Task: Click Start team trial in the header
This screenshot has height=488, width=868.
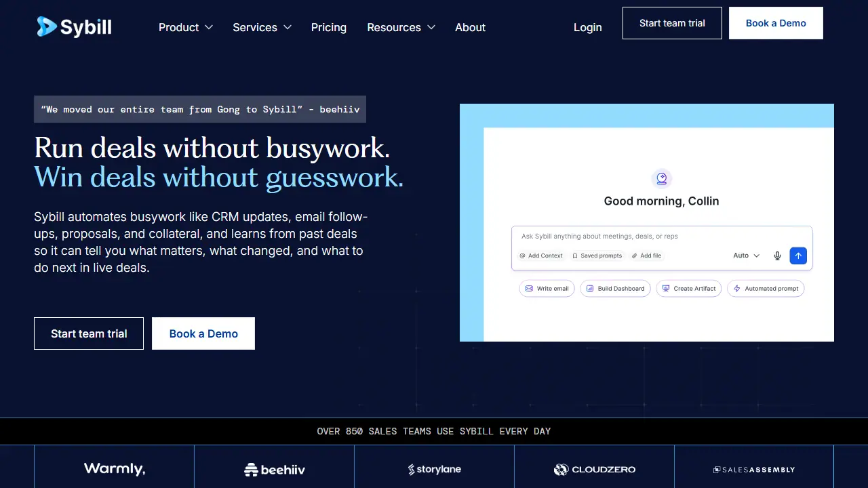Action: point(672,23)
